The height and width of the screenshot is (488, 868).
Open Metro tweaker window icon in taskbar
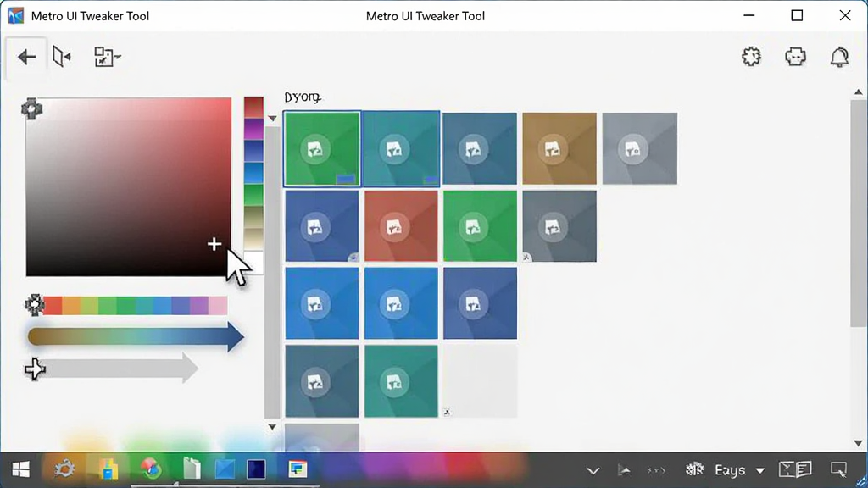point(298,469)
